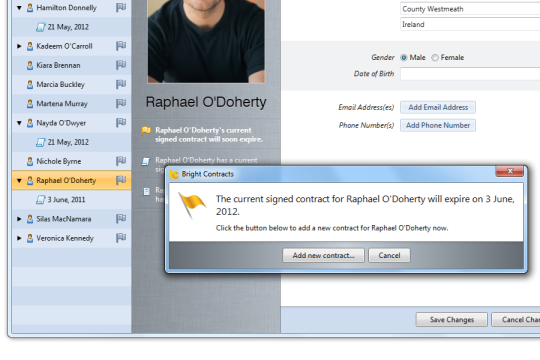540x360 pixels.
Task: Collapse Nayda O'Dwyer tree node
Action: click(19, 123)
